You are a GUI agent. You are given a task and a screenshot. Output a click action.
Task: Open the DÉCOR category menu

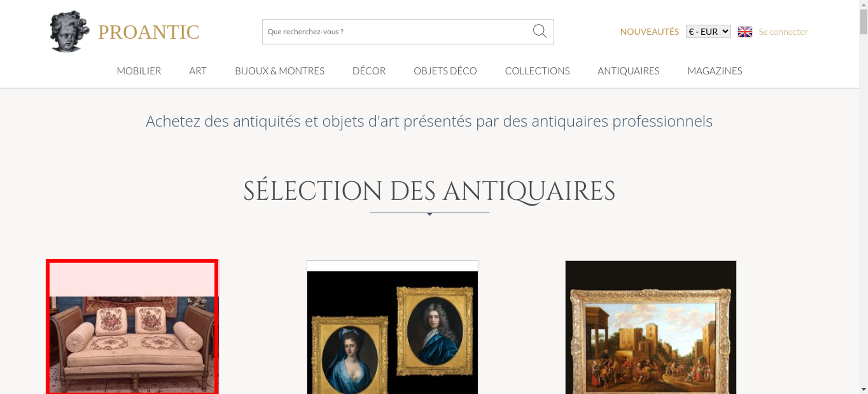[369, 71]
